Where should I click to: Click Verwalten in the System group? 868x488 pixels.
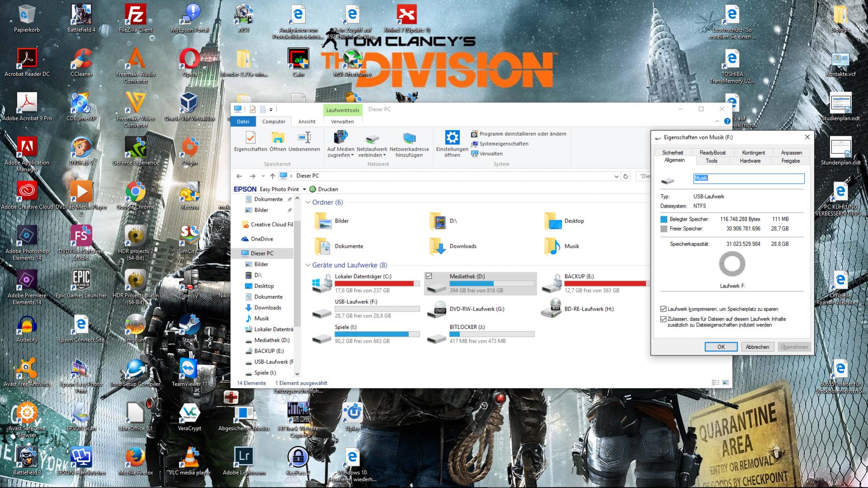487,154
